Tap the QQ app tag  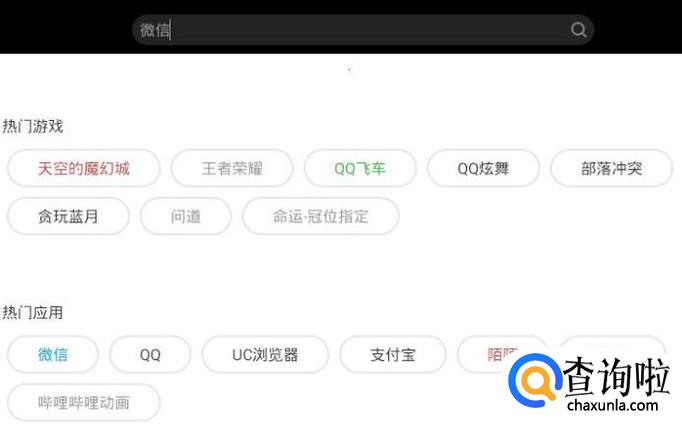tap(150, 355)
